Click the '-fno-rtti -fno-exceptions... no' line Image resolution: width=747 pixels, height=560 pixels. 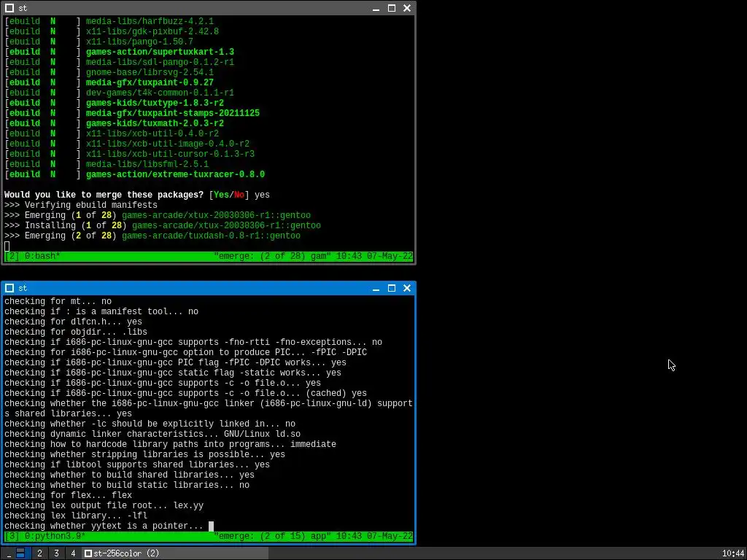tap(193, 343)
